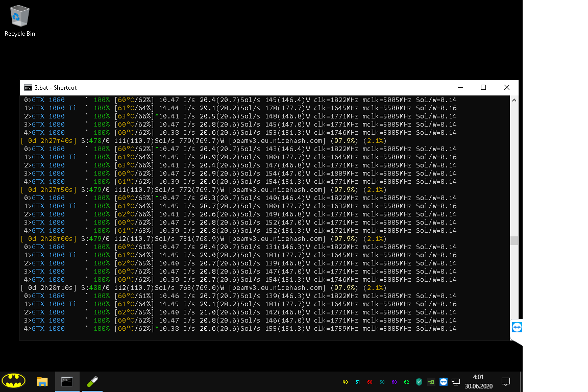Open the Kaspersky shield tray icon
The image size is (588, 392).
click(x=419, y=382)
